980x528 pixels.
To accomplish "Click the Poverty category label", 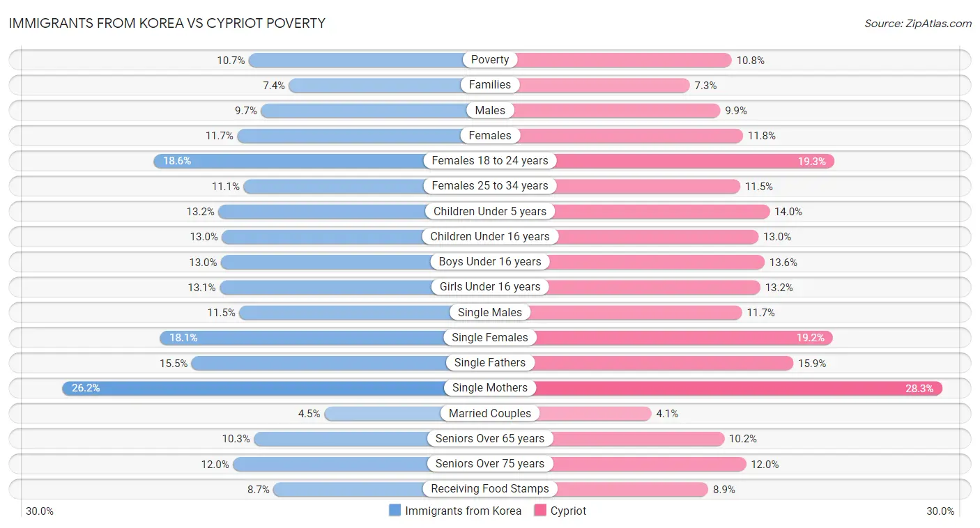I will 490,60.
